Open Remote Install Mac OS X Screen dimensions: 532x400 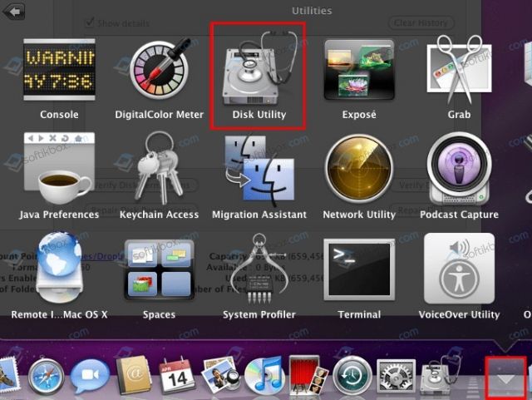point(59,268)
